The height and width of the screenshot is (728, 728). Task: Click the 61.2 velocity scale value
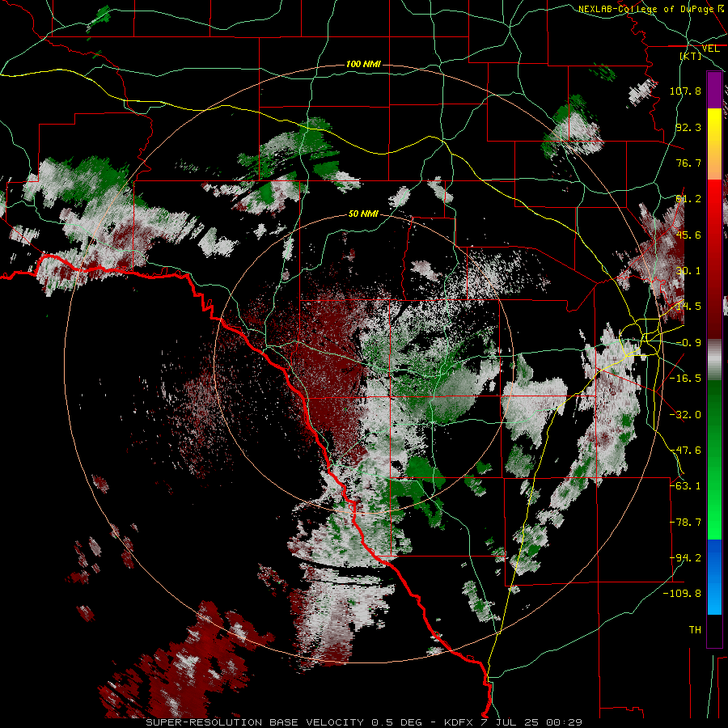(688, 199)
